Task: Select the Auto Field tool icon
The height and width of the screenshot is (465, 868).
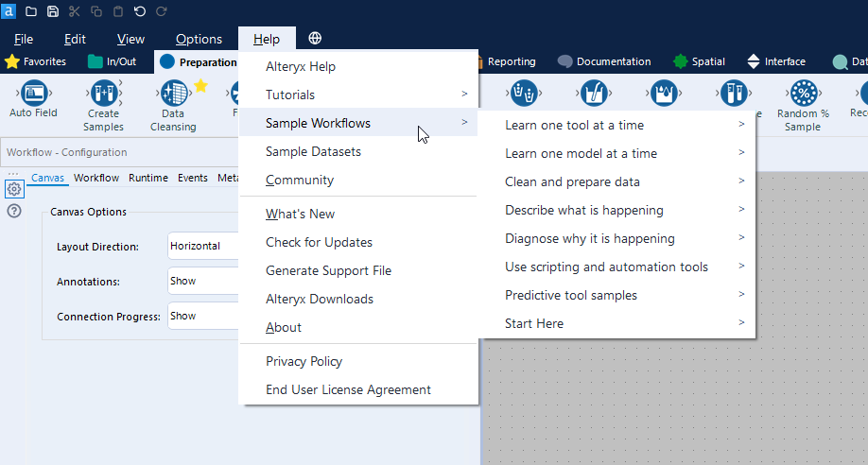Action: 34,94
